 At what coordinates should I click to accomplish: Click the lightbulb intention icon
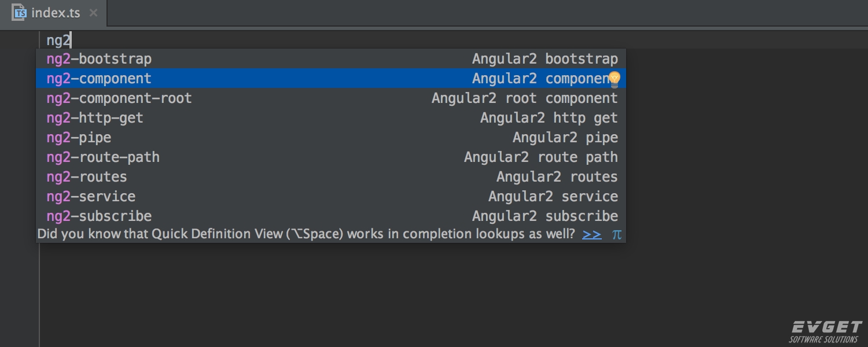click(x=614, y=79)
